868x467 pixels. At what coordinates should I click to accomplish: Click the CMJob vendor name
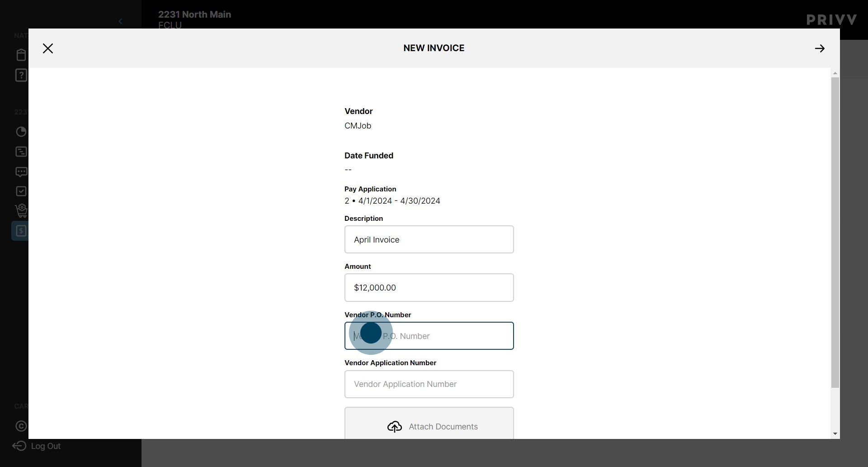(x=358, y=126)
